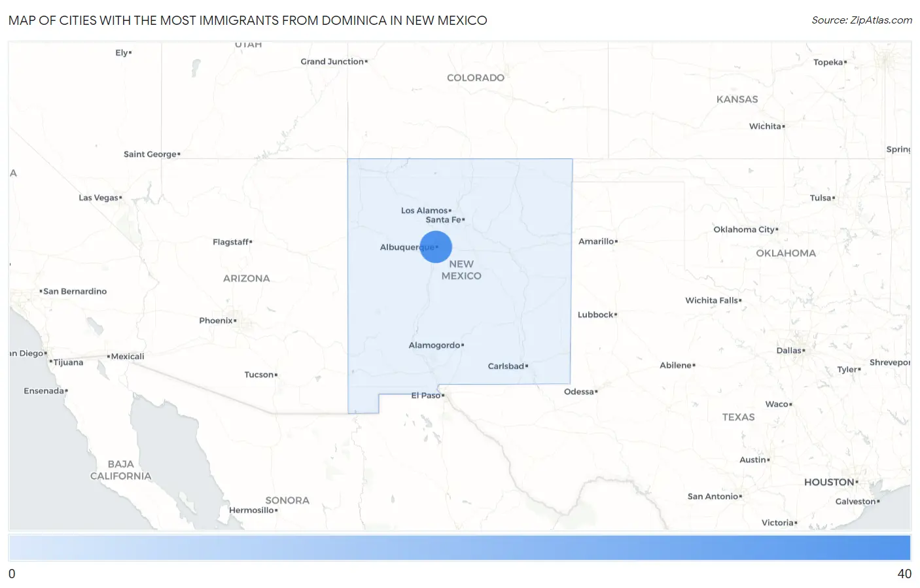Image resolution: width=920 pixels, height=588 pixels.
Task: Click the Amarillo city label
Action: [597, 241]
